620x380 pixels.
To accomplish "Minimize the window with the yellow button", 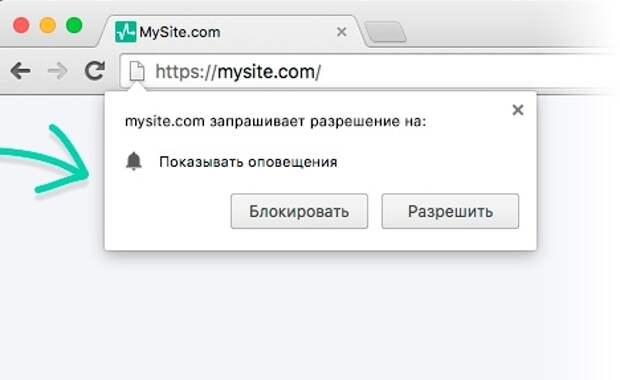I will [x=47, y=26].
